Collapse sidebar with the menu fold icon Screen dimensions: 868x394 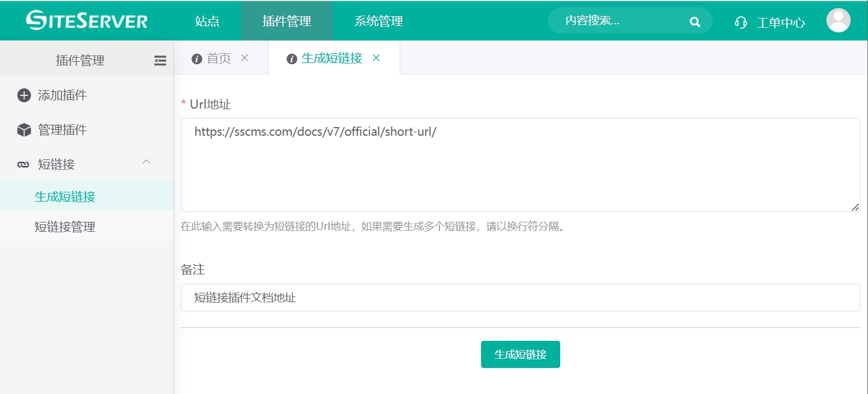[160, 61]
